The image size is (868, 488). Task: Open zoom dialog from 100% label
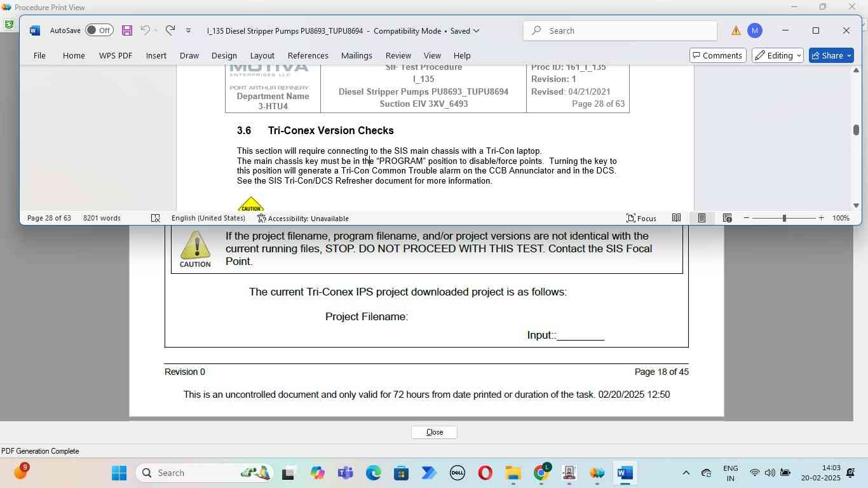(x=841, y=218)
